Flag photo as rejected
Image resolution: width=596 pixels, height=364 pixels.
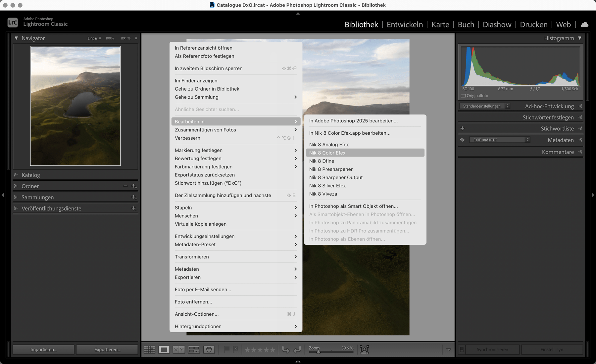click(x=235, y=349)
